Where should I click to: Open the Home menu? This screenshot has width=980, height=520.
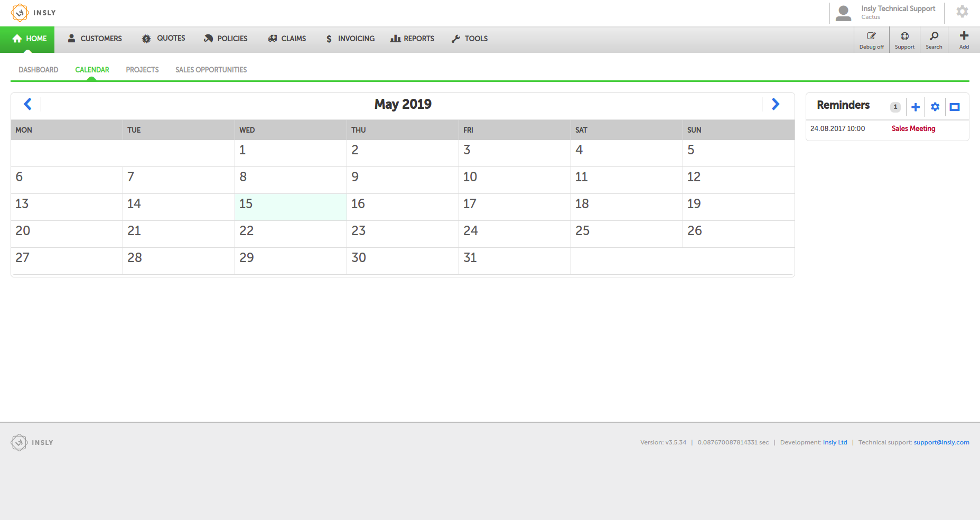tap(27, 39)
